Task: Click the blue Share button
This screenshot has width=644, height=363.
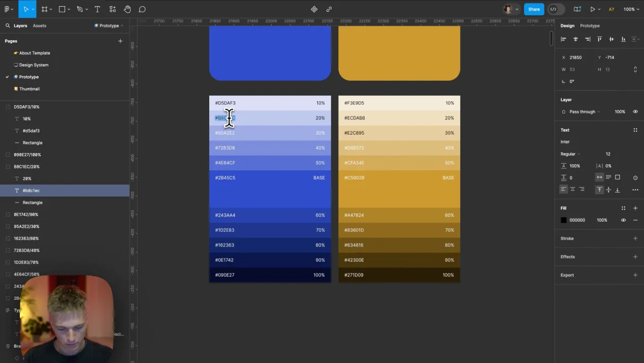Action: tap(534, 9)
